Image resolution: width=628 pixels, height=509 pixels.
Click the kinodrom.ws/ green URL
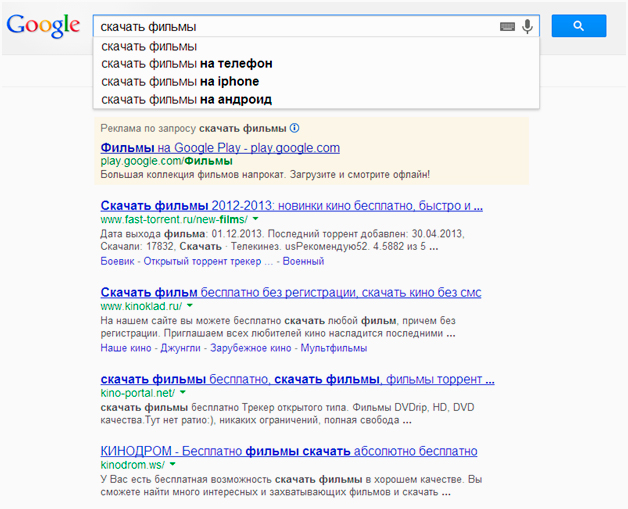[x=133, y=465]
